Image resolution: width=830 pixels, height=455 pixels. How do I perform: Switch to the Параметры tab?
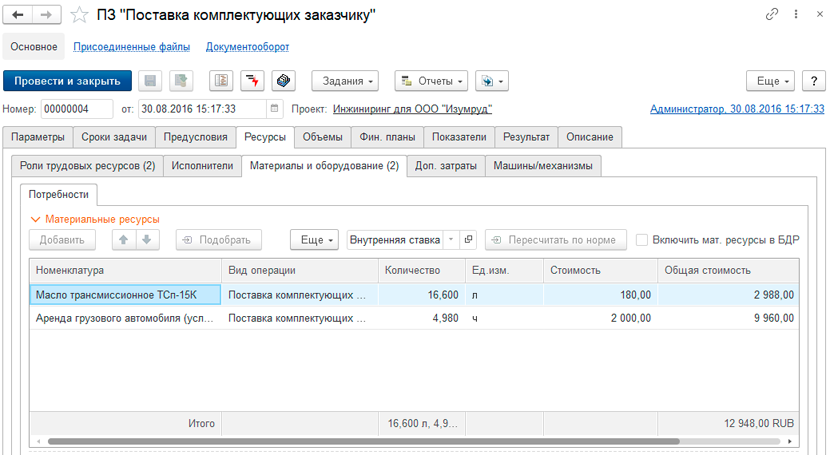tap(38, 137)
